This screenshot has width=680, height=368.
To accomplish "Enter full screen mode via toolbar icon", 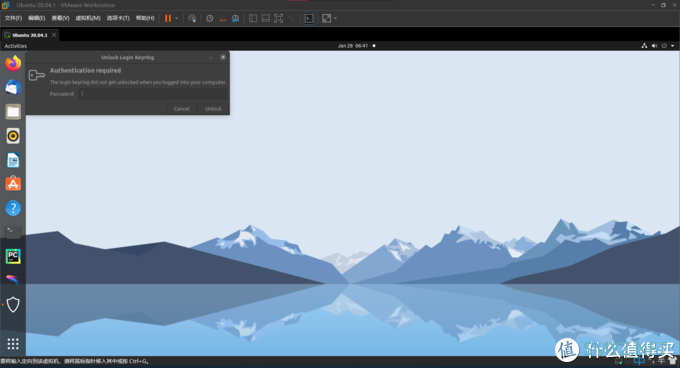I will [278, 18].
